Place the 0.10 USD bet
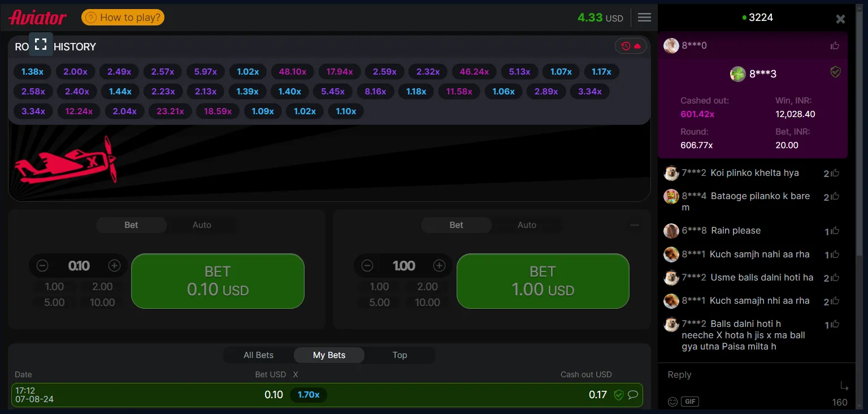Image resolution: width=868 pixels, height=414 pixels. point(218,281)
